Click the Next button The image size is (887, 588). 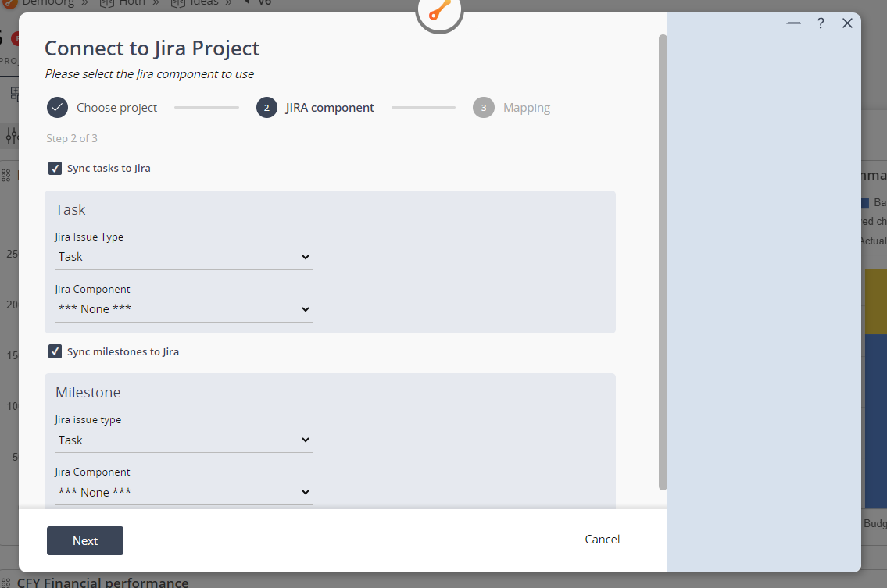(x=85, y=540)
